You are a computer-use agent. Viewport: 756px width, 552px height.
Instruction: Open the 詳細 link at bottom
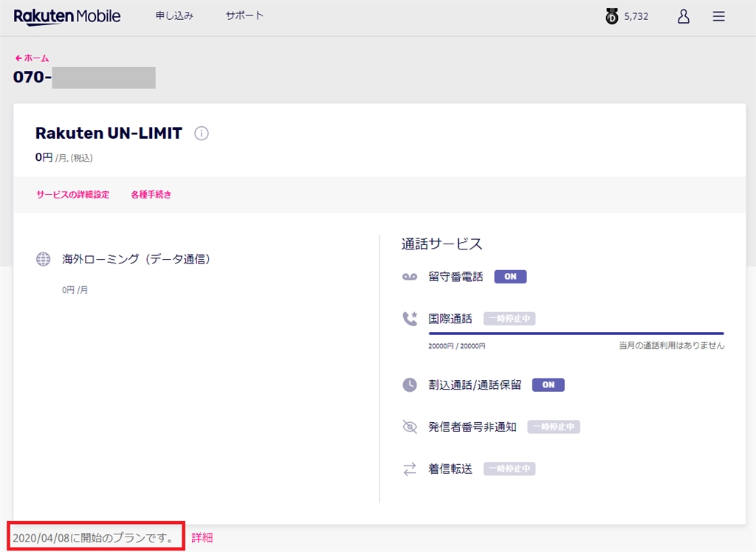coord(202,537)
